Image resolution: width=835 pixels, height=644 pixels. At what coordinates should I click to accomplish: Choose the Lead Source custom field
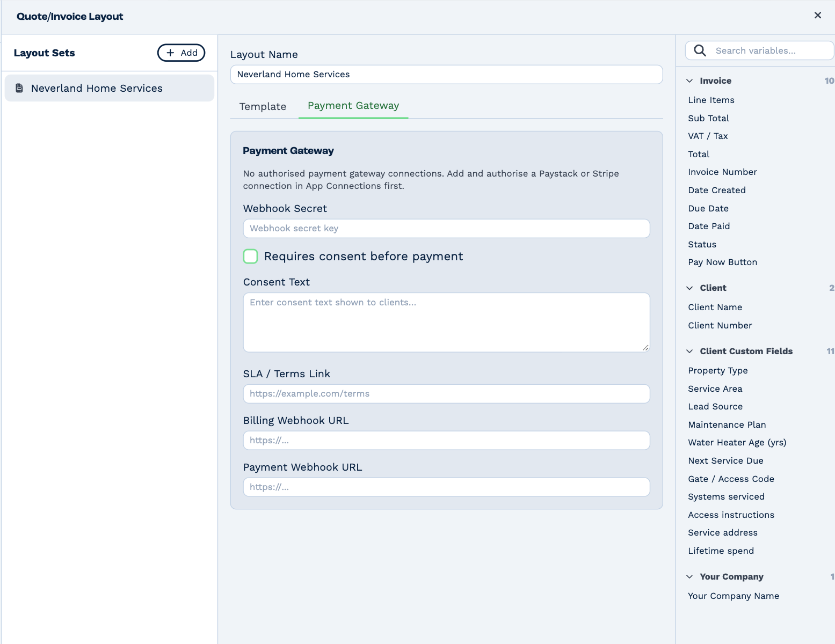pyautogui.click(x=715, y=406)
